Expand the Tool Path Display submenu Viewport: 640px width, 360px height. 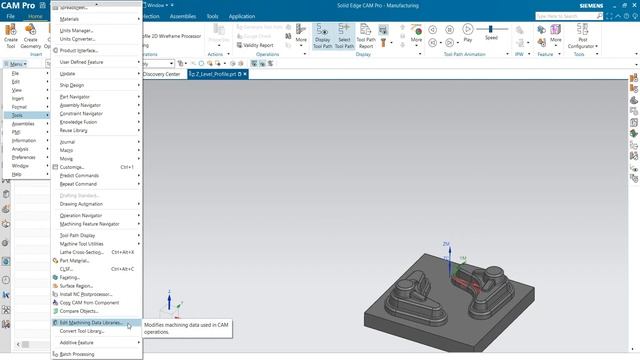97,235
